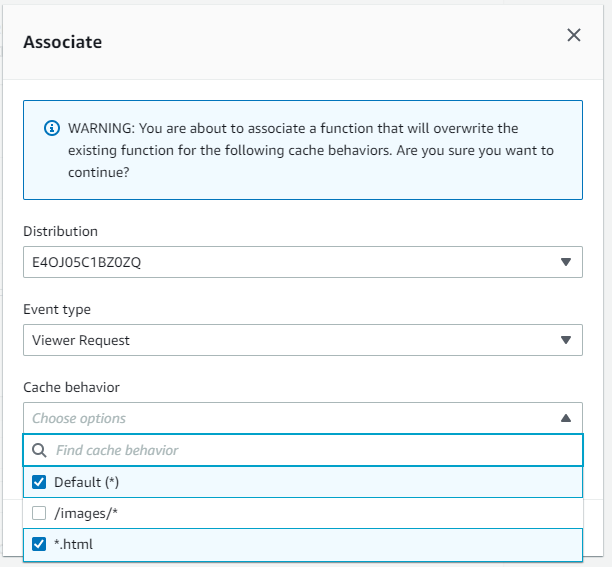
Task: Click the Distribution field label
Action: click(x=60, y=231)
